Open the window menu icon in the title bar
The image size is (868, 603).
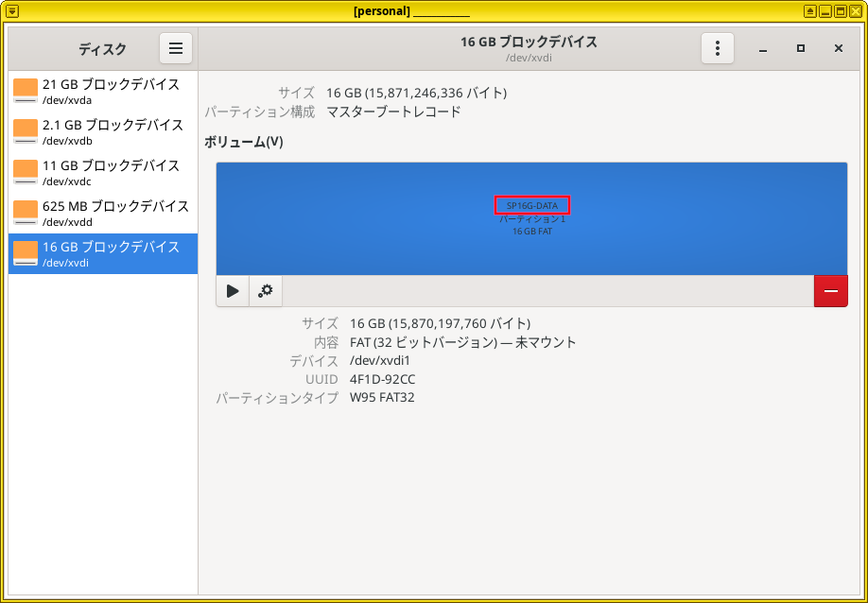(x=11, y=10)
